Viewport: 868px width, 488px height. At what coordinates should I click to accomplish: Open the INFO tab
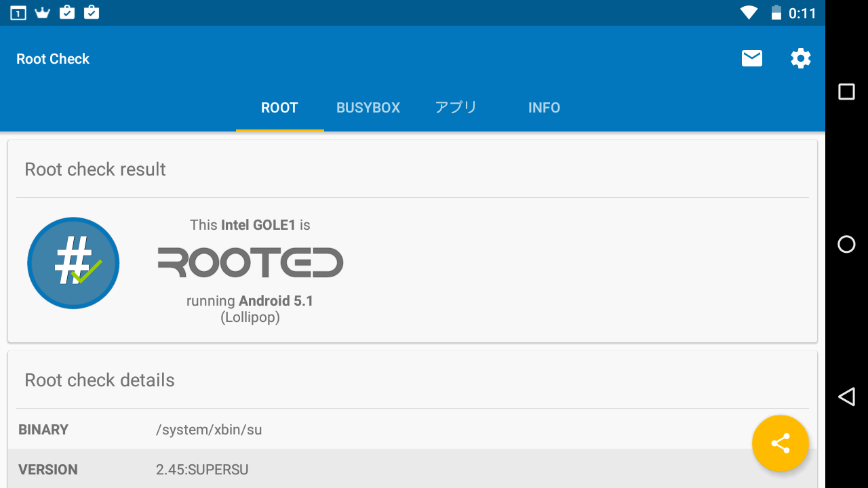545,108
